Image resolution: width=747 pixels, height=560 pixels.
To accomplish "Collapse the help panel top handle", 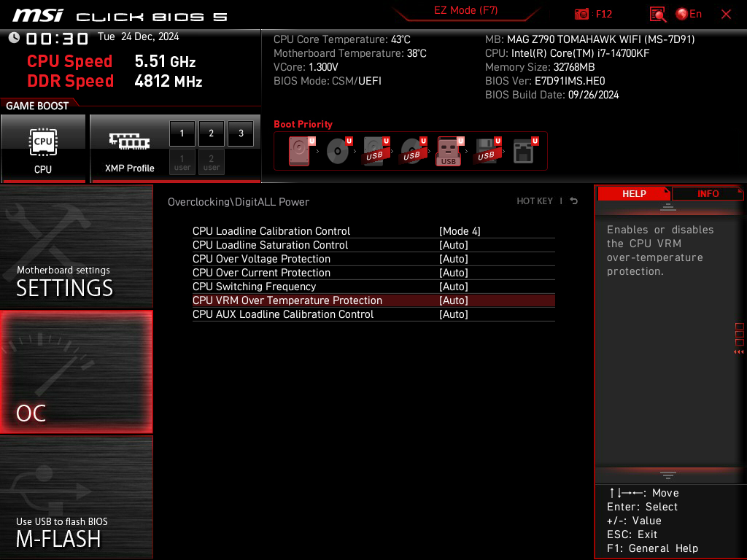I will tap(668, 206).
